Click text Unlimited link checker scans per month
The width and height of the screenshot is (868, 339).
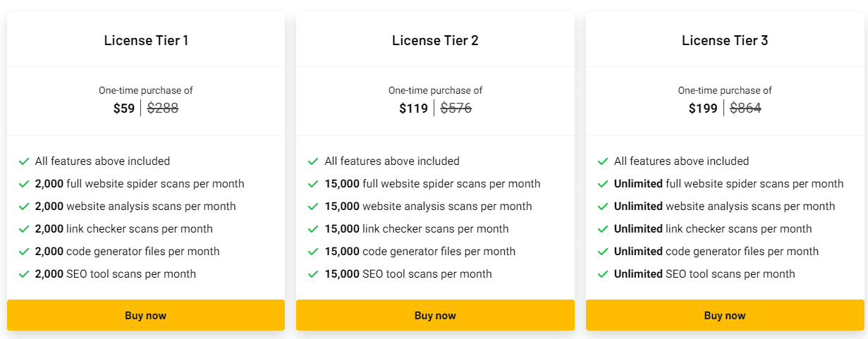[713, 229]
